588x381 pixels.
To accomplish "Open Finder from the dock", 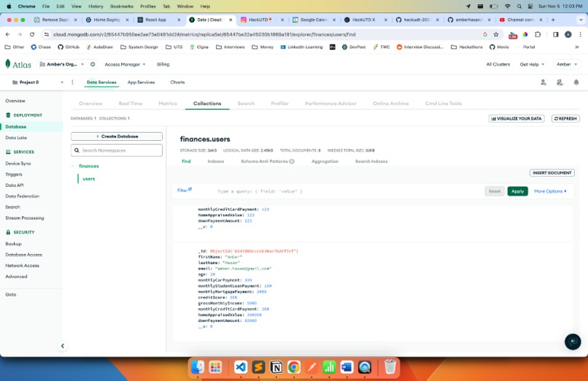I will coord(198,367).
